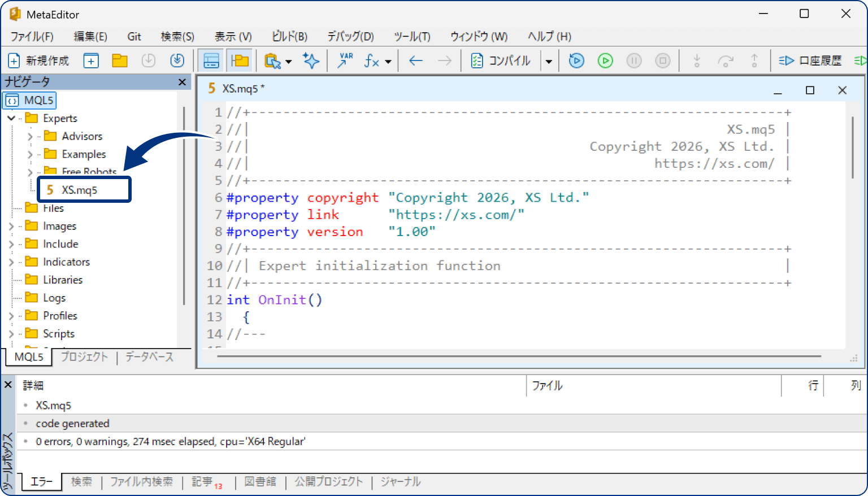Click the navigator tree vertical scrollbar
This screenshot has width=868, height=496.
coord(184,206)
